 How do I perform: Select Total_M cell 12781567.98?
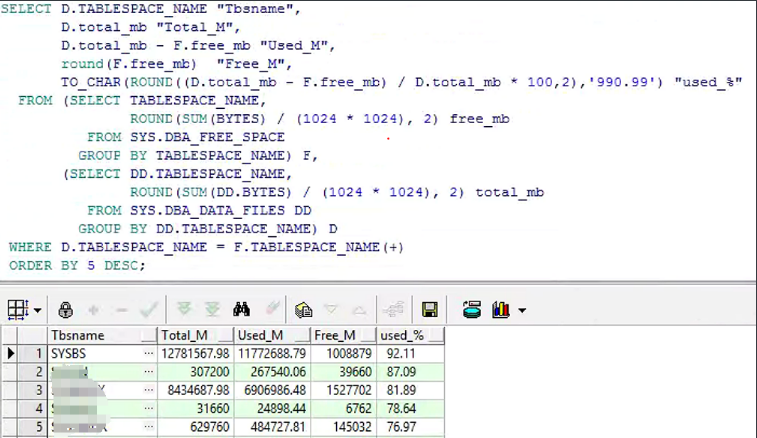[x=196, y=353]
